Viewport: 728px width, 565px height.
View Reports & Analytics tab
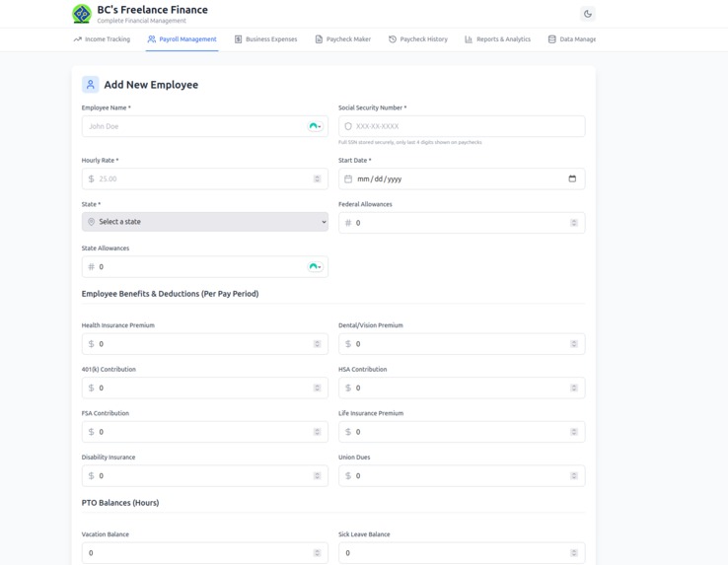pos(498,39)
